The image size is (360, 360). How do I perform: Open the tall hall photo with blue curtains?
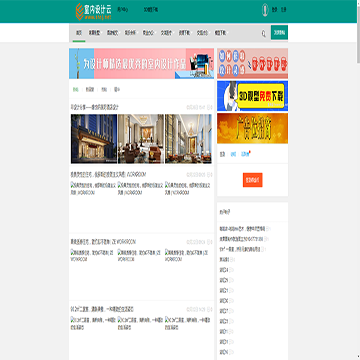point(188,139)
